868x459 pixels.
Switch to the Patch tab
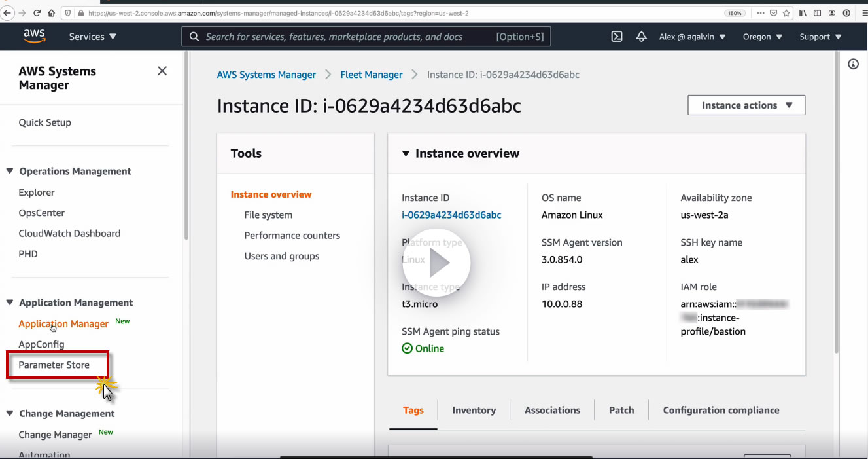click(x=621, y=410)
